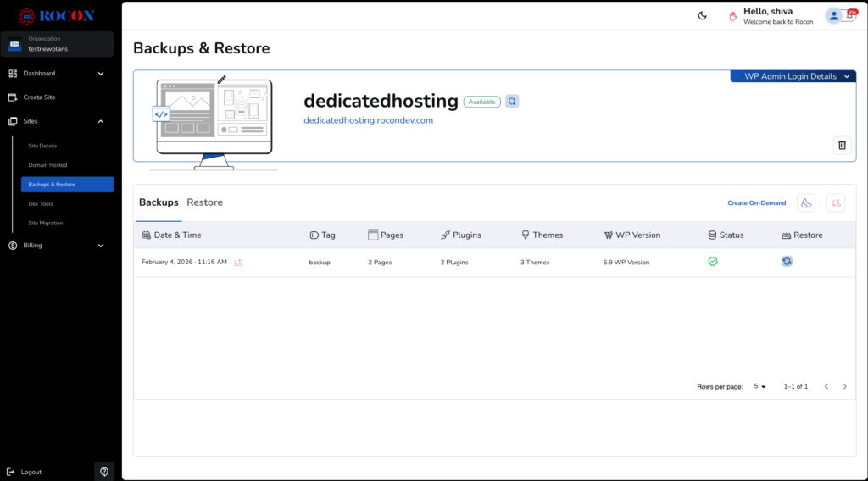
Task: Open the dedicatedhosting.rocondev.com link
Action: click(x=368, y=120)
